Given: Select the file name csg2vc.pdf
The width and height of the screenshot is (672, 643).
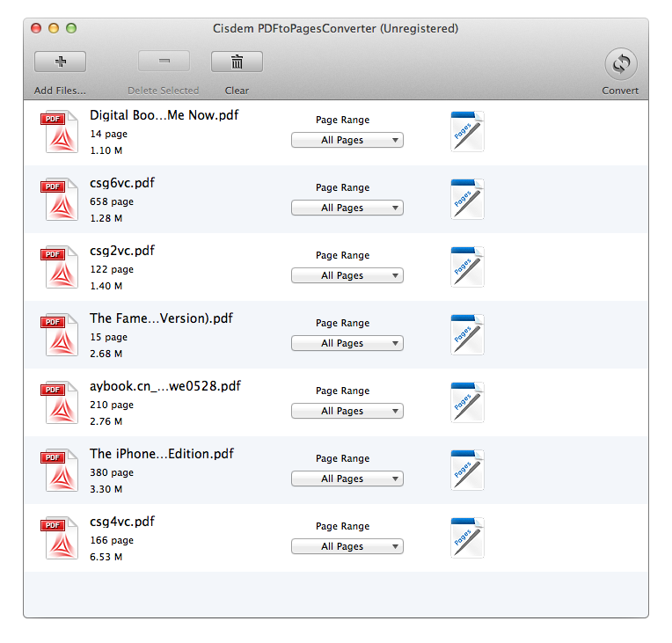Looking at the screenshot, I should [x=122, y=252].
